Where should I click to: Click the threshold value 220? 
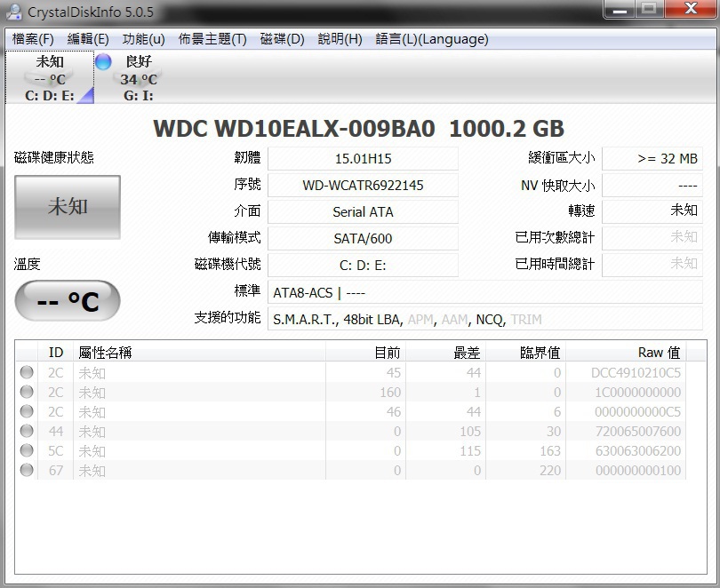point(550,471)
